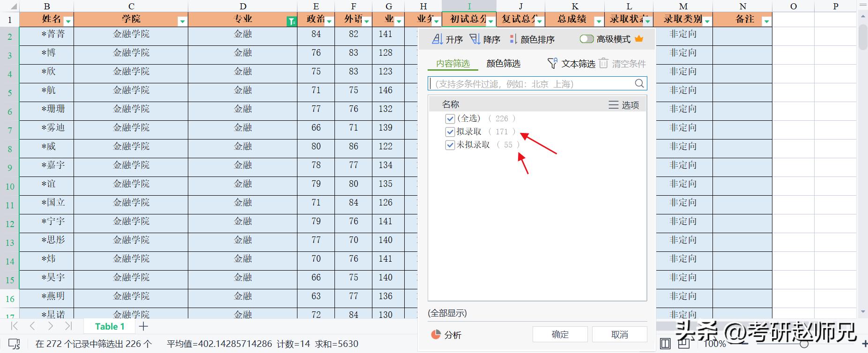Jump to last sheet tab arrow
Screen dimensions: 868x353
(68, 326)
